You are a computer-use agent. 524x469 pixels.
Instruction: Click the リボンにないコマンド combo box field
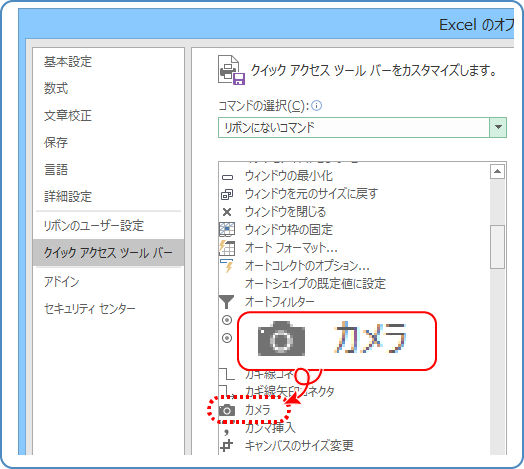(362, 127)
